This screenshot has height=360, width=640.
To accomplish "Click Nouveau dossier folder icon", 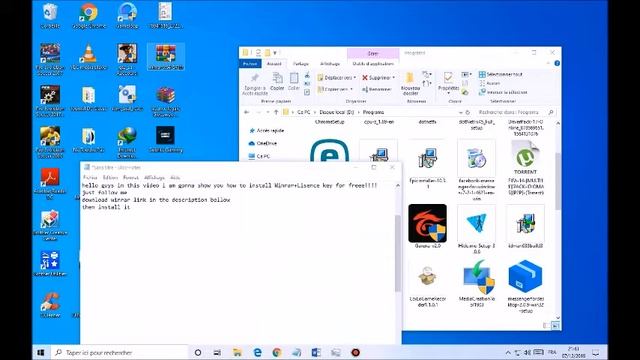I will pyautogui.click(x=410, y=84).
